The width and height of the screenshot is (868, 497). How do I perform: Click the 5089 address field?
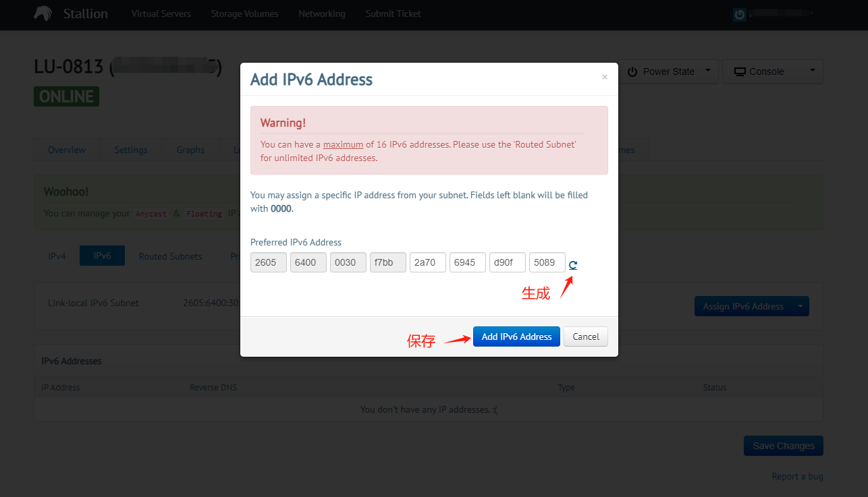click(547, 262)
